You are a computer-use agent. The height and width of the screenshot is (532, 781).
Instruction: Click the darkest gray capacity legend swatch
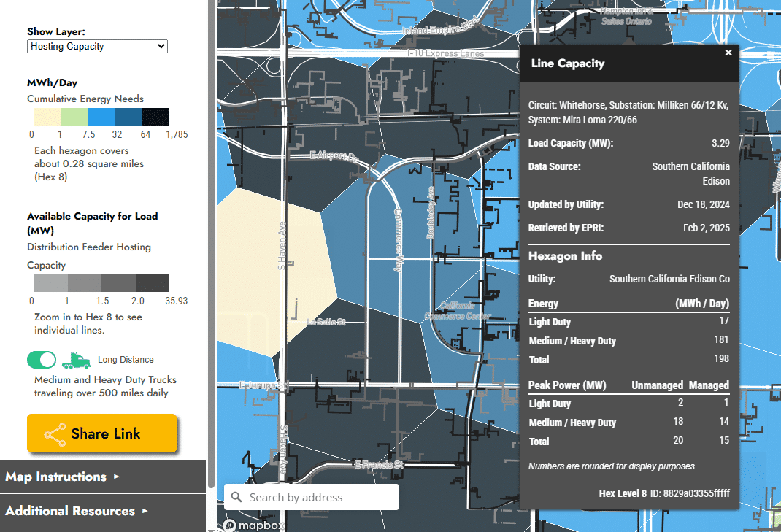[x=153, y=283]
